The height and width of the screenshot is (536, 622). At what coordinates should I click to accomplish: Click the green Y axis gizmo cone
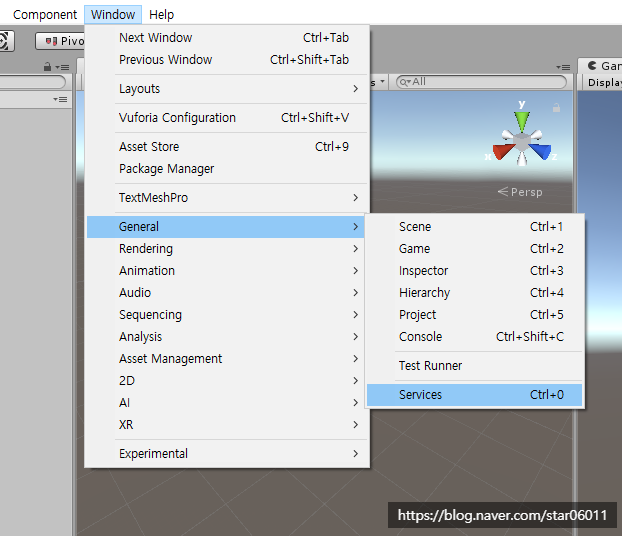click(522, 121)
